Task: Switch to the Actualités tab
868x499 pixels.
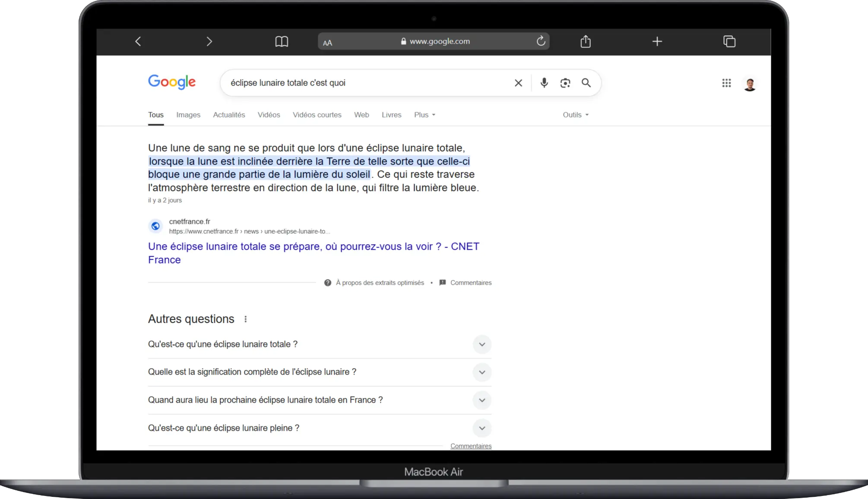Action: [229, 115]
